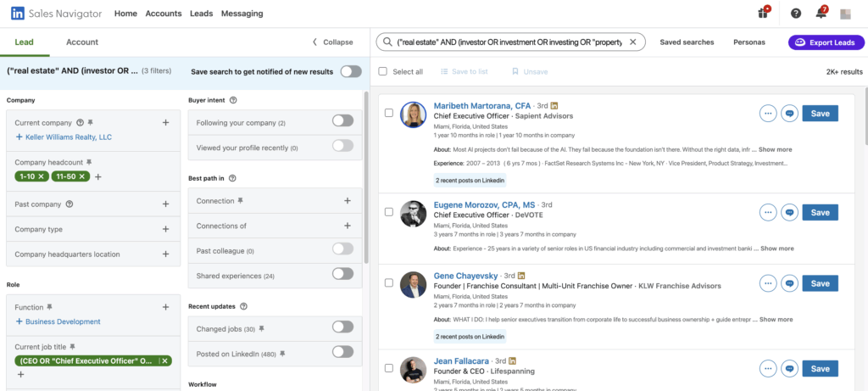Open the help question mark icon

pyautogui.click(x=796, y=14)
